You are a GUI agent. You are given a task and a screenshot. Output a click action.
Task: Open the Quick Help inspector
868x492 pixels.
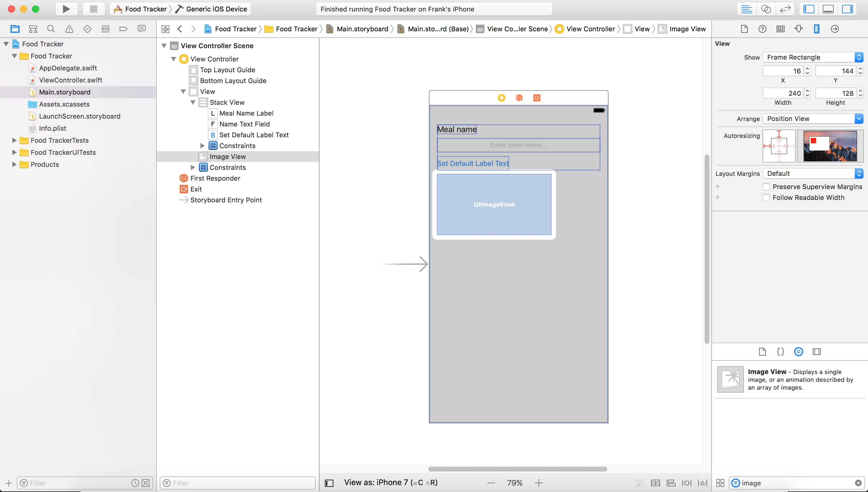763,29
